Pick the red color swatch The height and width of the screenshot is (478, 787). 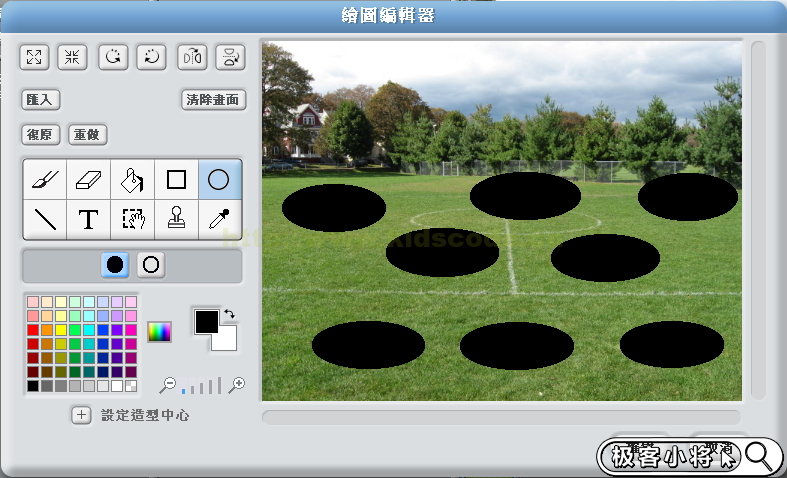click(x=33, y=330)
